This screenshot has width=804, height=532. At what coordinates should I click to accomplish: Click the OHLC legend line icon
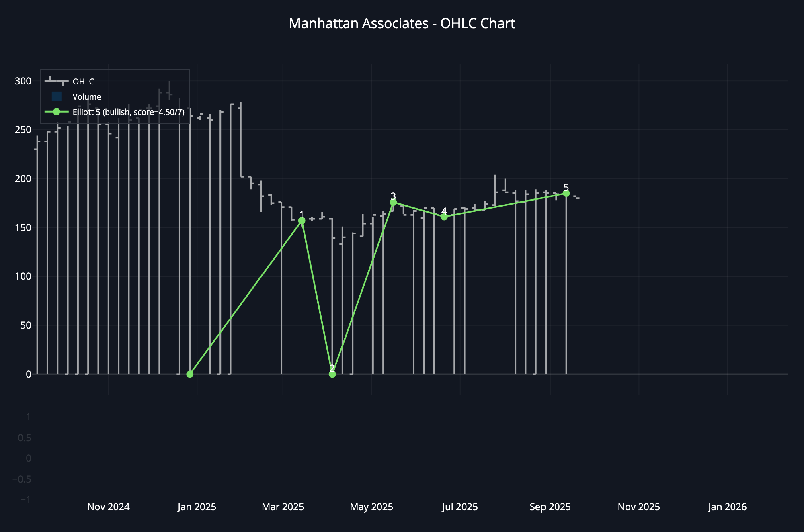pos(56,82)
